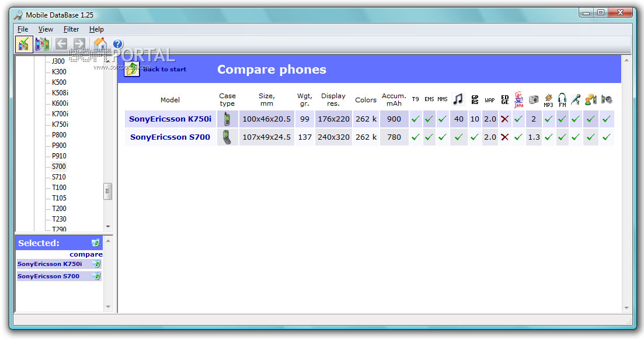644x339 pixels.
Task: Click the model tree scrollbar thumb
Action: click(107, 191)
